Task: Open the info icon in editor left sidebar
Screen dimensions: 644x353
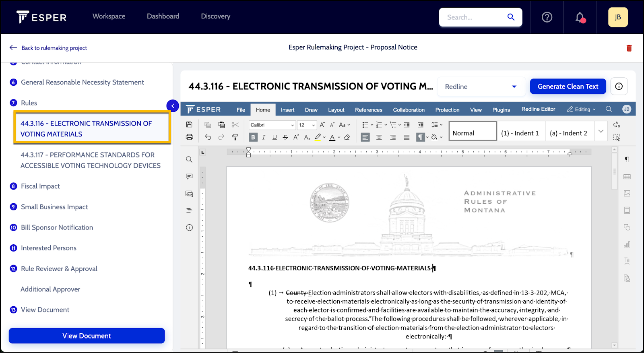Action: [x=189, y=227]
